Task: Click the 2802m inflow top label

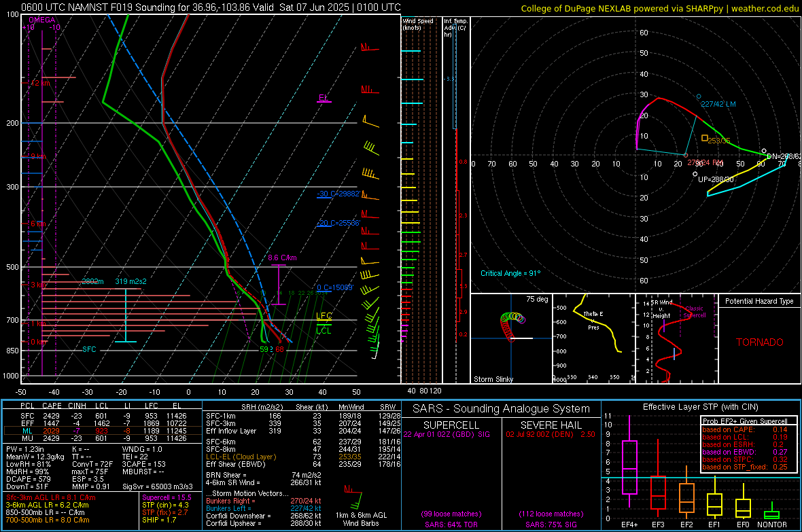Action: tap(92, 281)
